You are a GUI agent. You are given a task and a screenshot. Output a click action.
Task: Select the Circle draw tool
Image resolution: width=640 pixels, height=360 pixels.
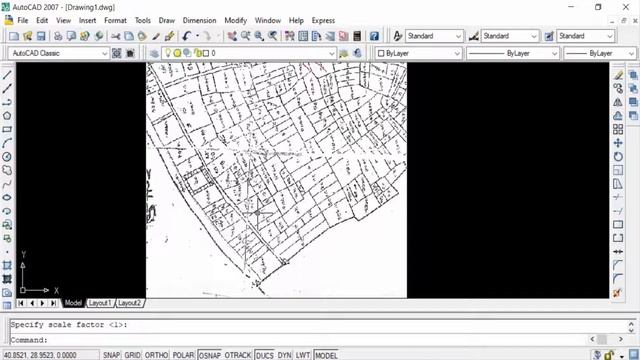(7, 157)
